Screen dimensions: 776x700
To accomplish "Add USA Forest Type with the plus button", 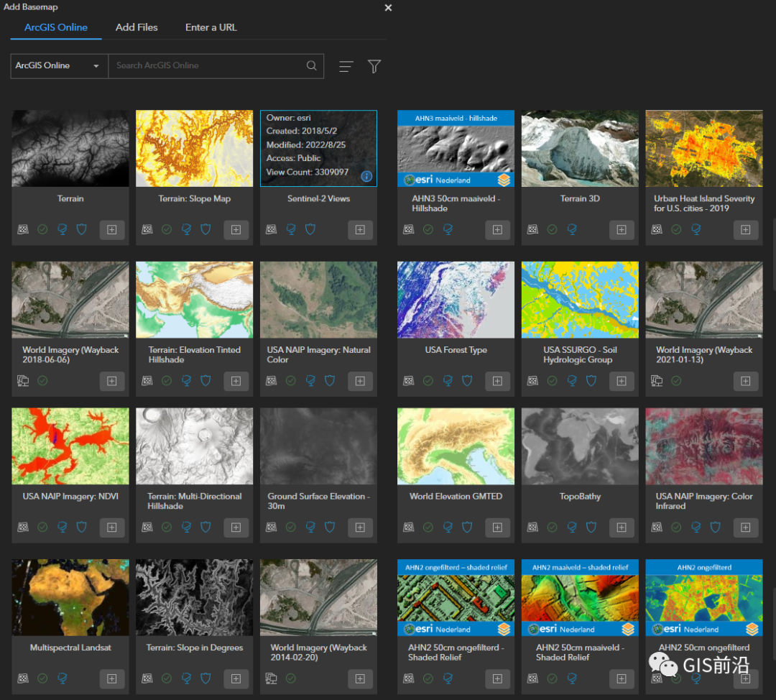I will pyautogui.click(x=497, y=381).
